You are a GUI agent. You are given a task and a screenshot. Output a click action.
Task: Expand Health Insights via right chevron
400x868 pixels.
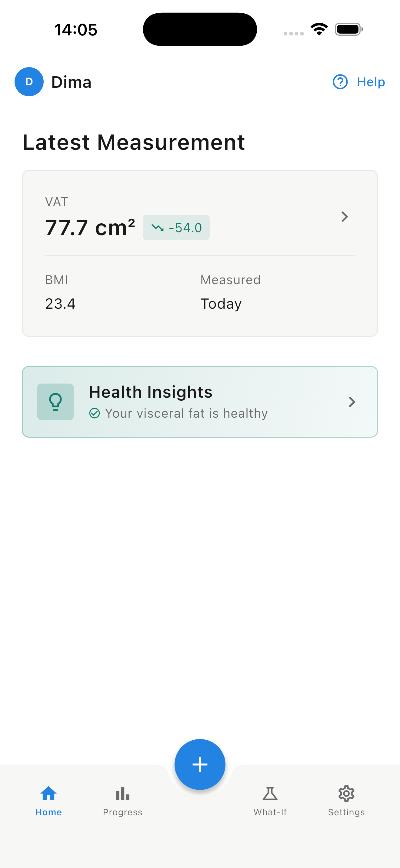(352, 402)
